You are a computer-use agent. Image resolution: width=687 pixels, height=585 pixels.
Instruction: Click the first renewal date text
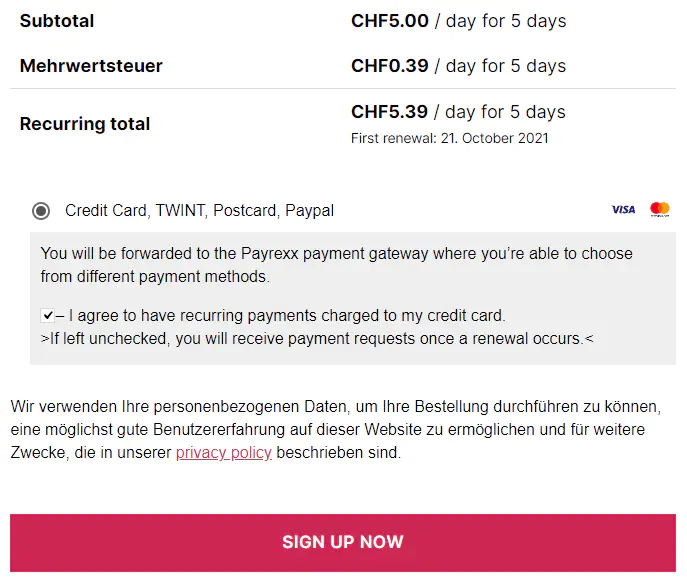tap(449, 138)
